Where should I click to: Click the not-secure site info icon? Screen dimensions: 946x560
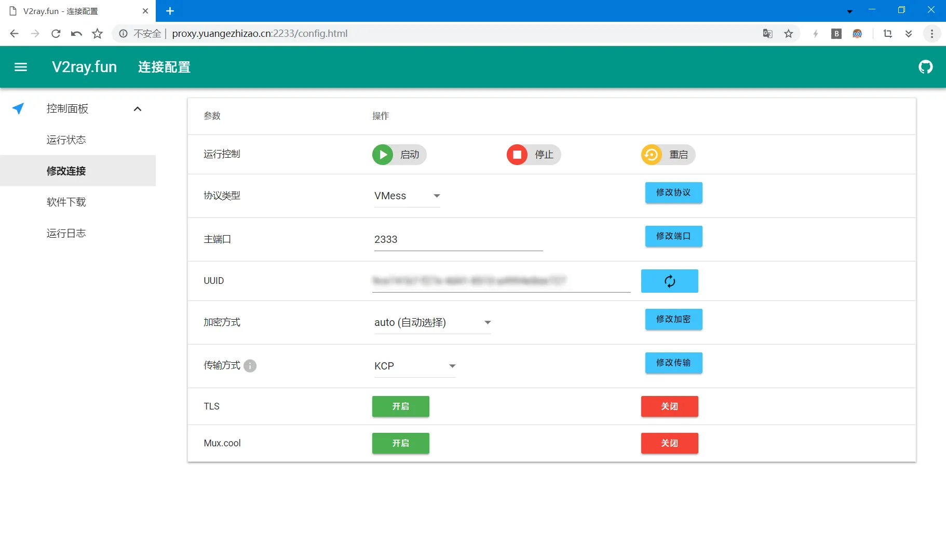tap(123, 34)
